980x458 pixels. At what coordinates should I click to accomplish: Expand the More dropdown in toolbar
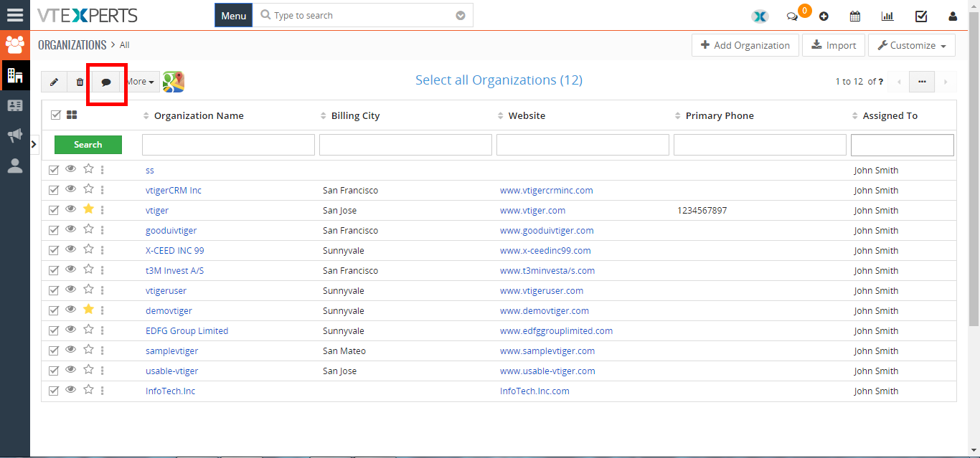coord(140,82)
